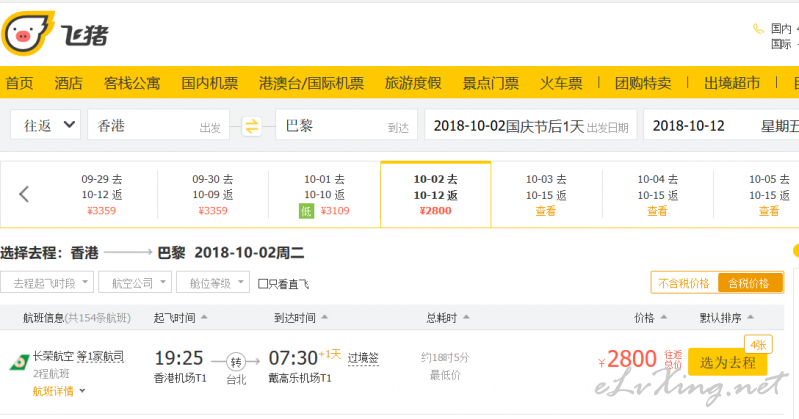Open the 国内机票 menu item
This screenshot has height=419, width=799.
210,83
